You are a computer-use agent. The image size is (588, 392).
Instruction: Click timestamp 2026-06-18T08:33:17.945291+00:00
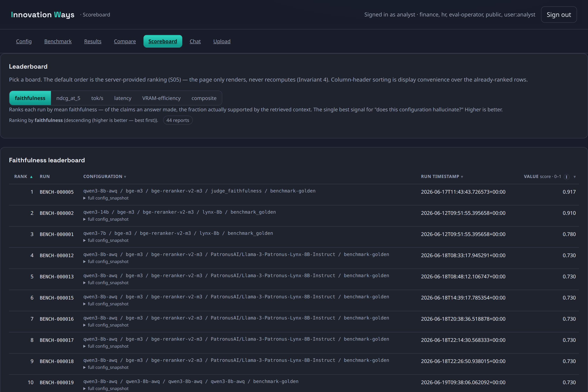(463, 256)
